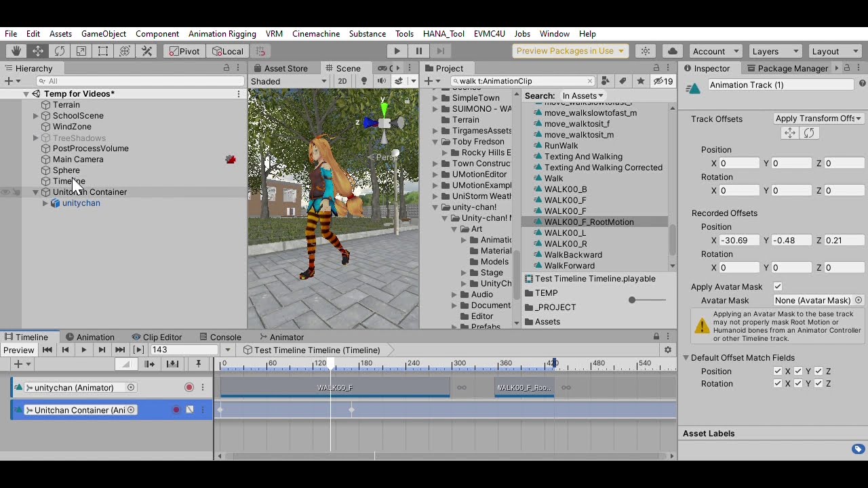868x488 pixels.
Task: Open Layout dropdown
Action: click(834, 51)
